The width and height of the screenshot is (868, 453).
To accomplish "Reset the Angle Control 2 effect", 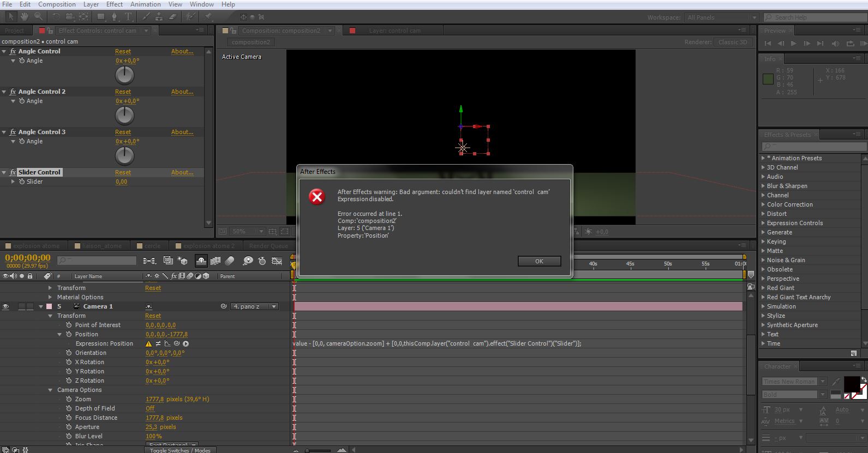I will 123,92.
